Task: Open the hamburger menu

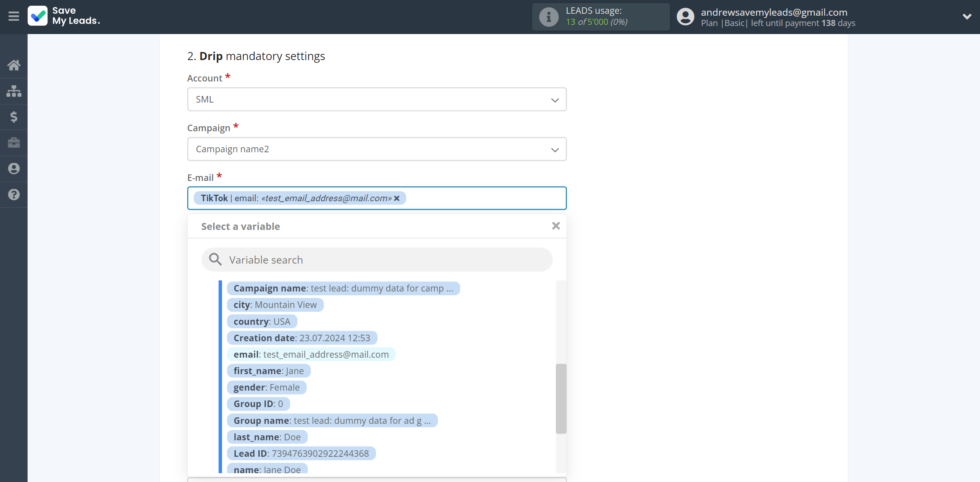Action: pyautogui.click(x=14, y=16)
